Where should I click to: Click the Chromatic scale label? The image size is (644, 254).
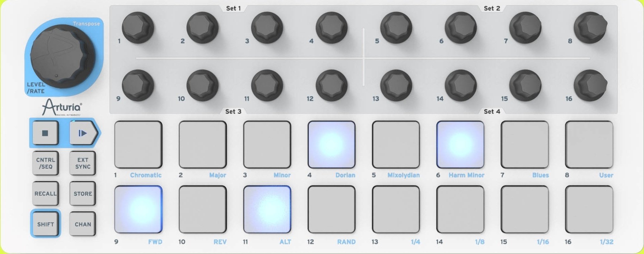(x=145, y=175)
